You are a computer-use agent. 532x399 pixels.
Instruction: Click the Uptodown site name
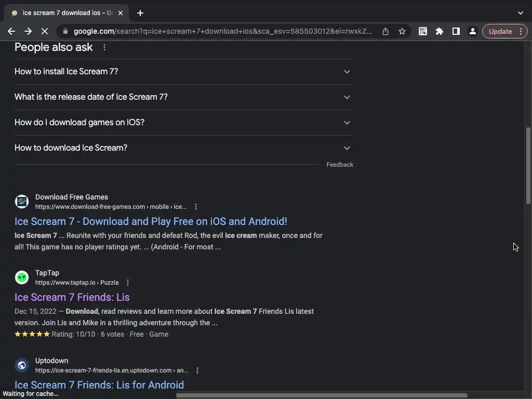tap(51, 361)
